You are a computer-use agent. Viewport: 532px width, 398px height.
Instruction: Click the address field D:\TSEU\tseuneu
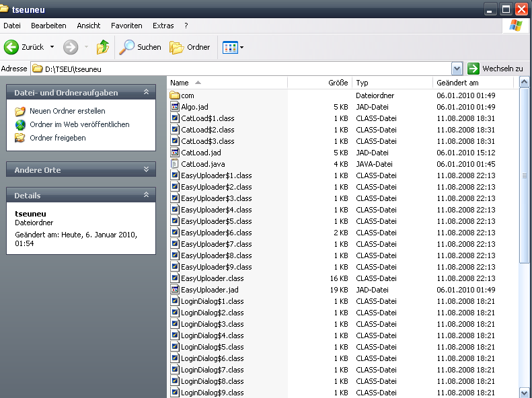click(241, 69)
